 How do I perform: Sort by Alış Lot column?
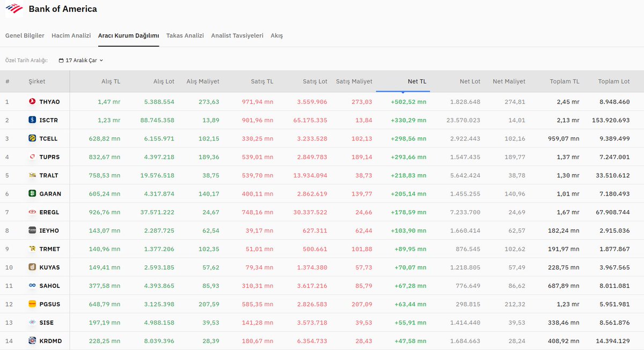pos(164,81)
